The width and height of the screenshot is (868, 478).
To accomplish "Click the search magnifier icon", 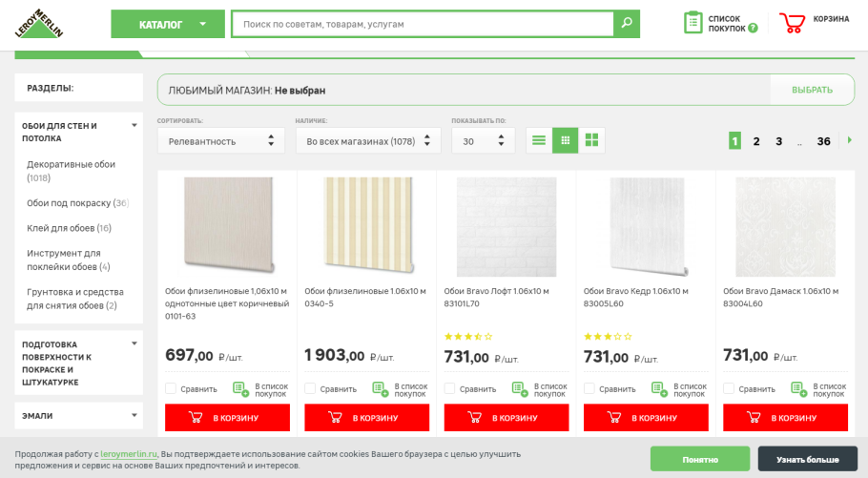I will 627,24.
